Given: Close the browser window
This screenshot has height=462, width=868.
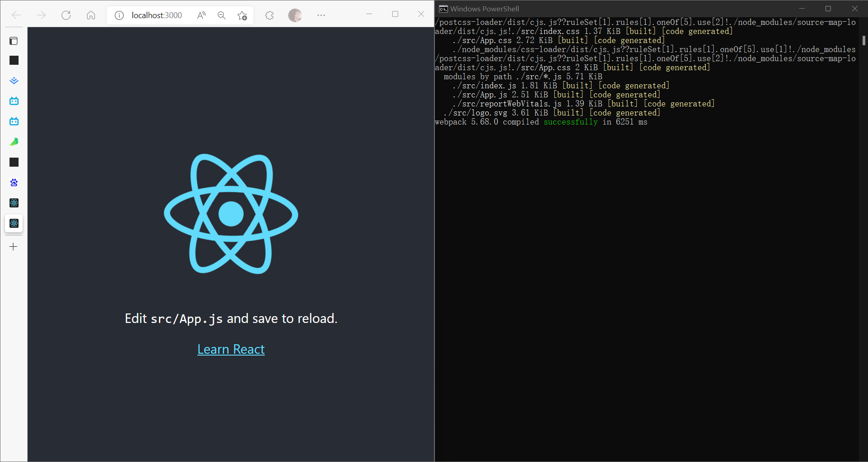Looking at the screenshot, I should 421,14.
